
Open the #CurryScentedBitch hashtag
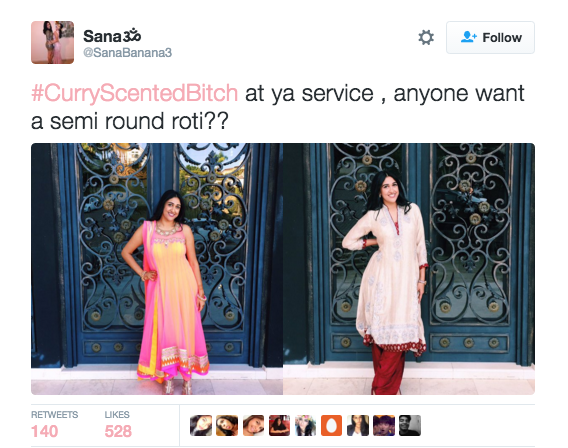pyautogui.click(x=134, y=93)
